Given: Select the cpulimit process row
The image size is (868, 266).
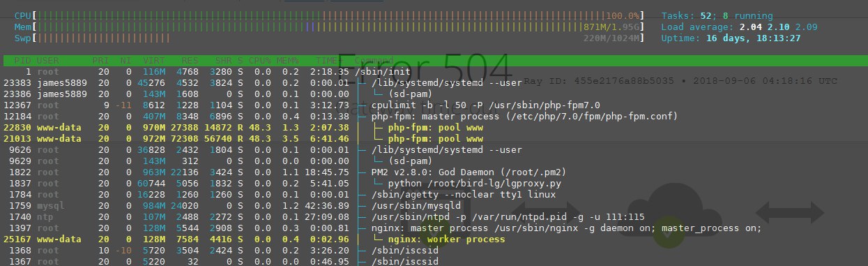Looking at the screenshot, I should (x=434, y=105).
